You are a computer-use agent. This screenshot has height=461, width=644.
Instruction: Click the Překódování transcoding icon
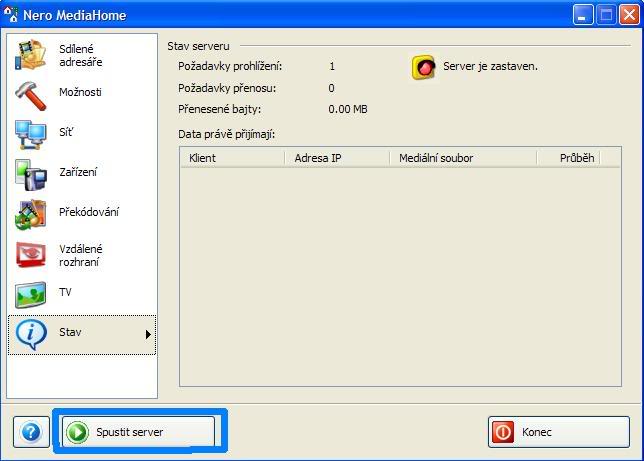pos(30,213)
